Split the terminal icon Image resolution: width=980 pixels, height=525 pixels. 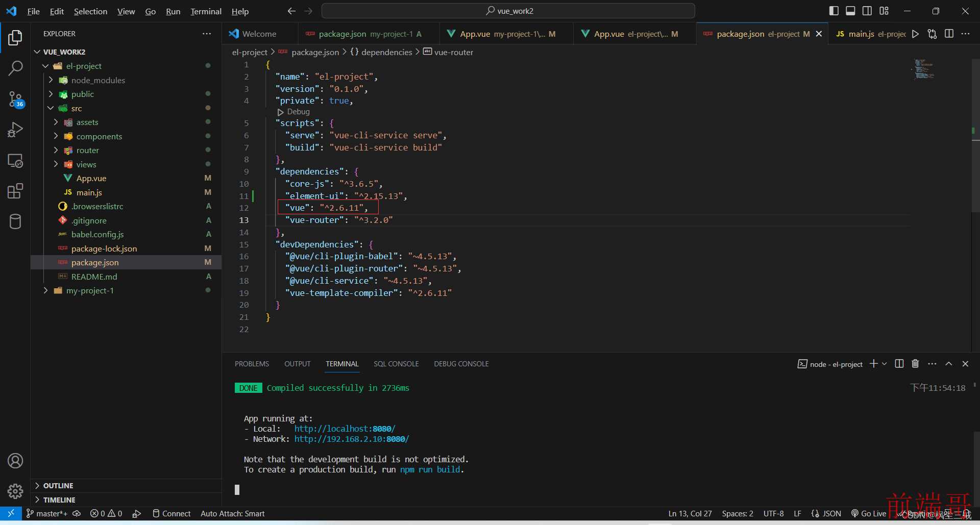[x=899, y=364]
